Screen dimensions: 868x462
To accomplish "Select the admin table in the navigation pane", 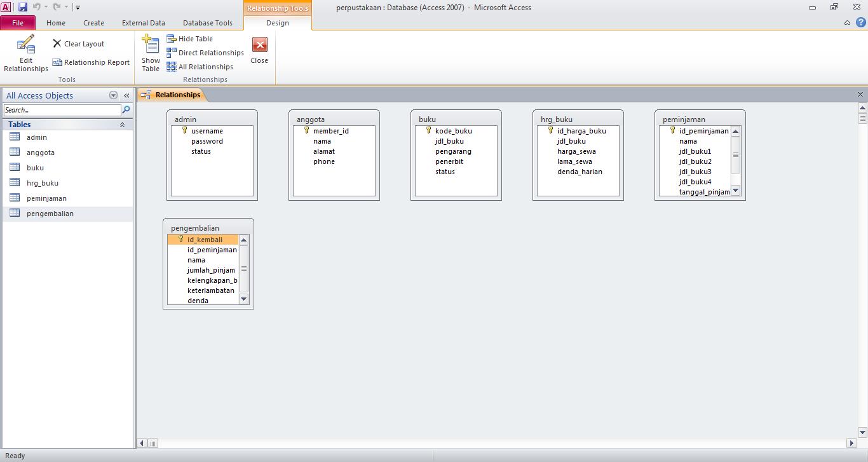I will 67,137.
